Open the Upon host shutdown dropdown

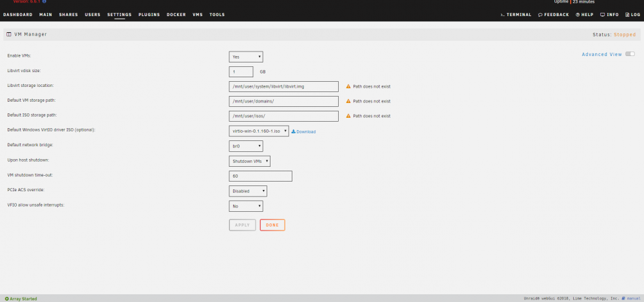[x=250, y=161]
